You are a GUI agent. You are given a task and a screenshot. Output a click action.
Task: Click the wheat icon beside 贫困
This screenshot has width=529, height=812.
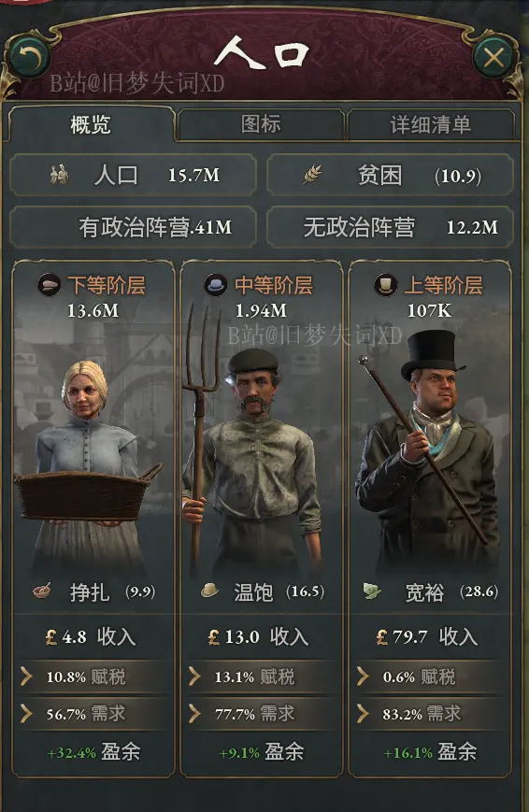click(x=312, y=175)
